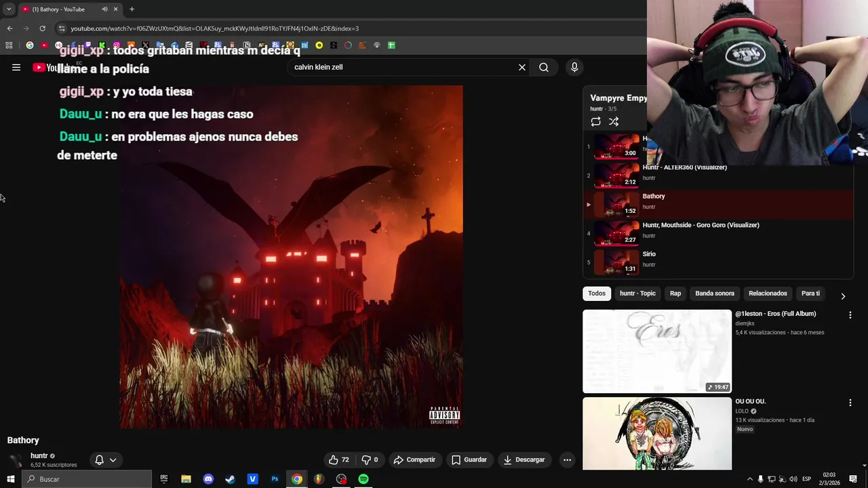Show hidden system tray icons
The width and height of the screenshot is (868, 488).
pos(749,479)
